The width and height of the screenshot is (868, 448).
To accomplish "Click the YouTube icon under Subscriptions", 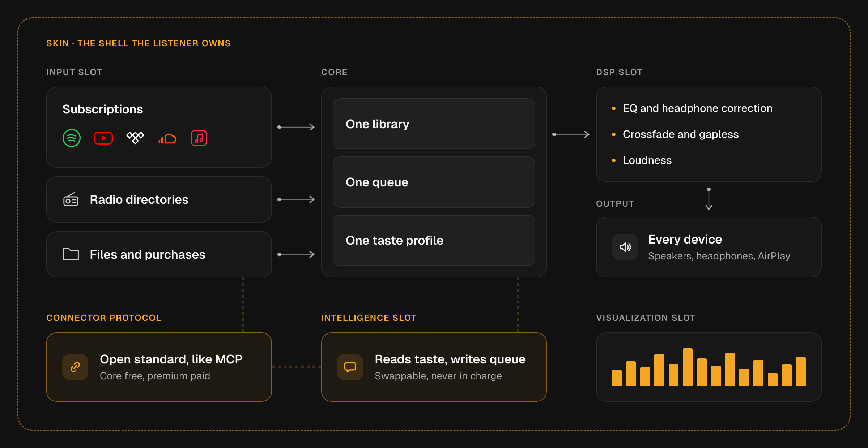I will [103, 138].
